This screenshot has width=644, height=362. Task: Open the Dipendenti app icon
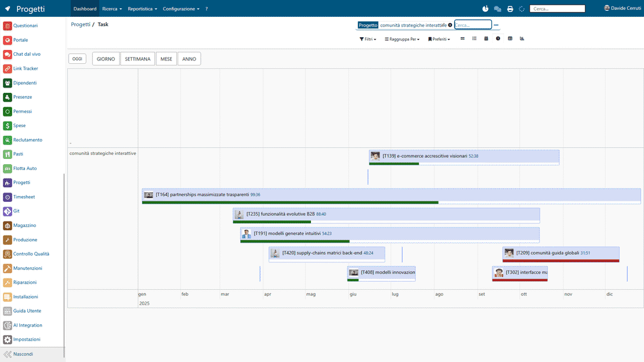[x=8, y=83]
